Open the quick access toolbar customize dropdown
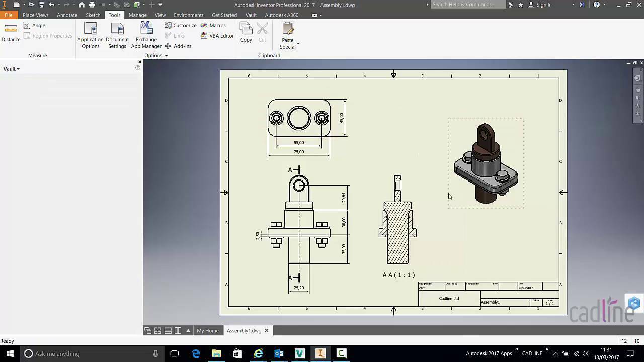644x362 pixels. click(160, 5)
